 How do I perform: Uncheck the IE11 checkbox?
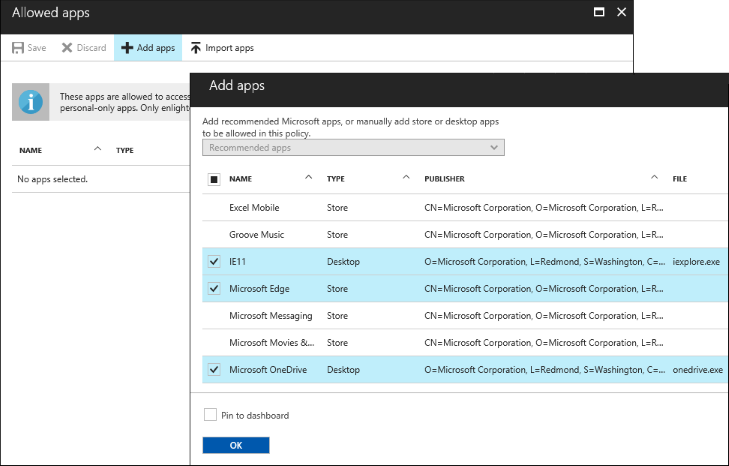[x=214, y=262]
